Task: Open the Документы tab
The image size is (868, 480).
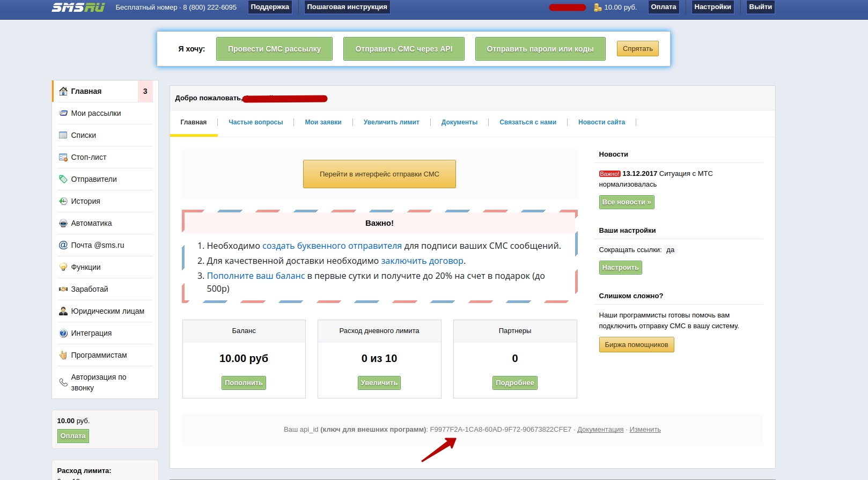Action: (x=460, y=122)
